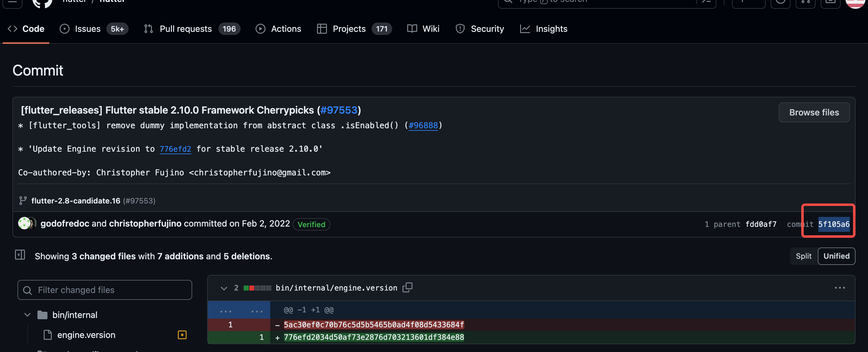The height and width of the screenshot is (352, 868).
Task: Click the Wiki book icon
Action: [412, 29]
